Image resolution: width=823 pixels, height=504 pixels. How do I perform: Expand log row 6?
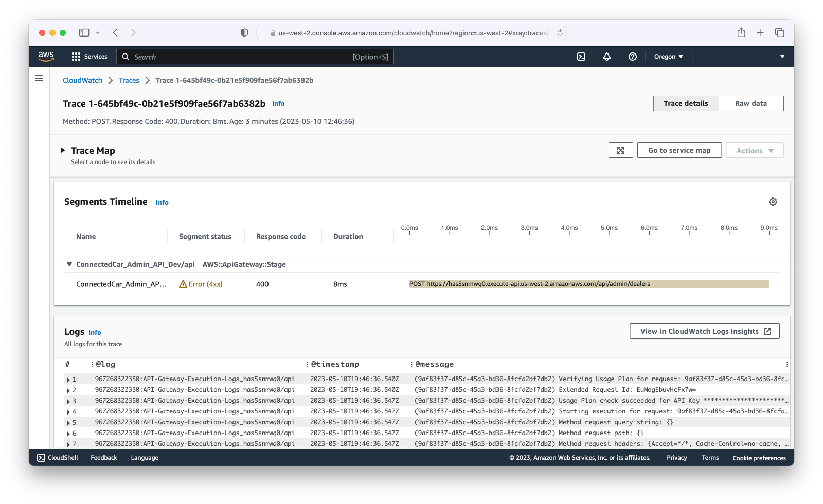coord(68,434)
